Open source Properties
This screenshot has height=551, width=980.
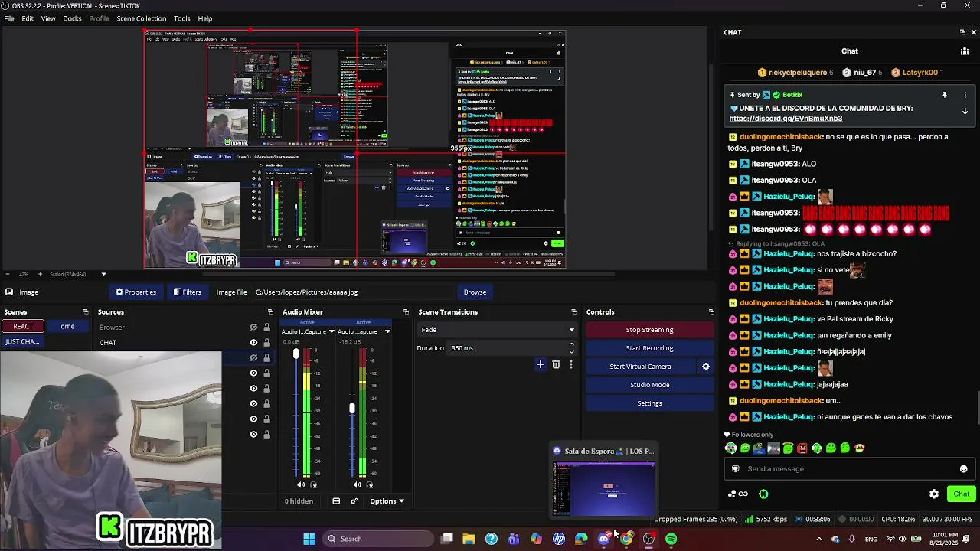(136, 292)
